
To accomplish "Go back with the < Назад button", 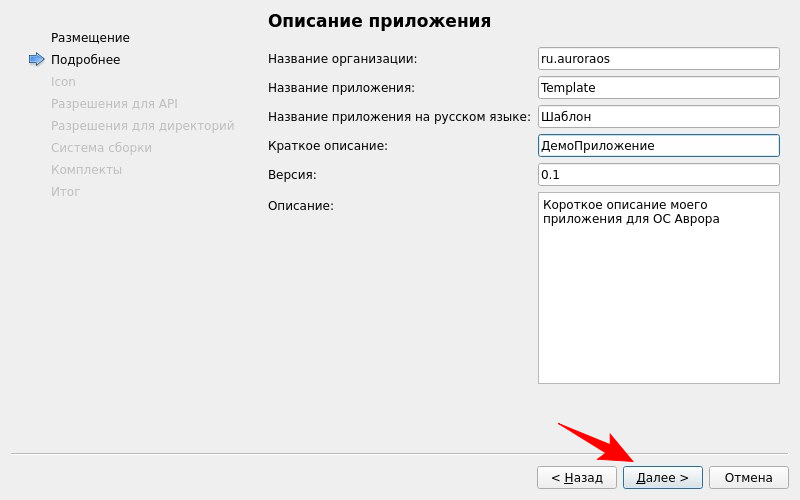I will tap(577, 478).
